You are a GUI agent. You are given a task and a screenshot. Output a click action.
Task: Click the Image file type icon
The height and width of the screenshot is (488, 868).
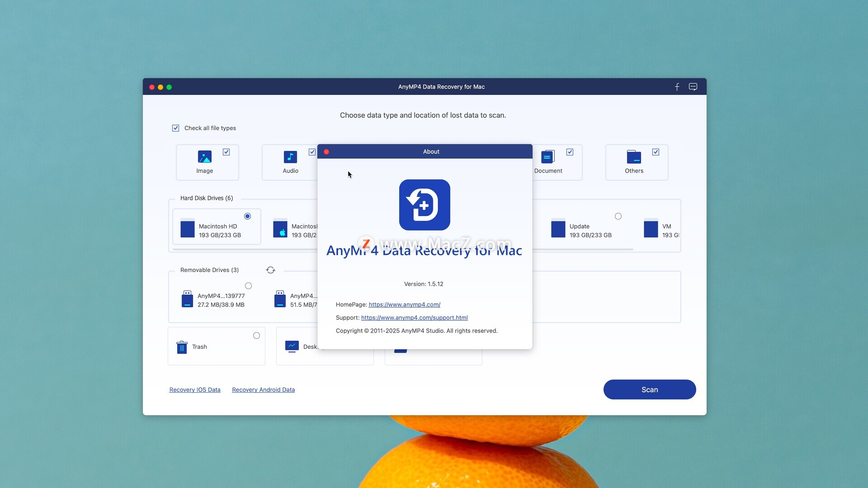[205, 157]
